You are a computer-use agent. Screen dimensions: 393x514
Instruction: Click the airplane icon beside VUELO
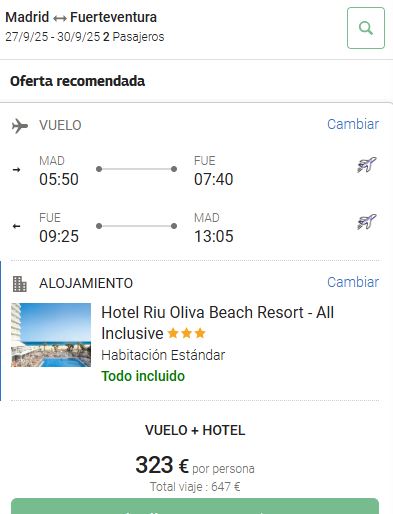[x=20, y=126]
